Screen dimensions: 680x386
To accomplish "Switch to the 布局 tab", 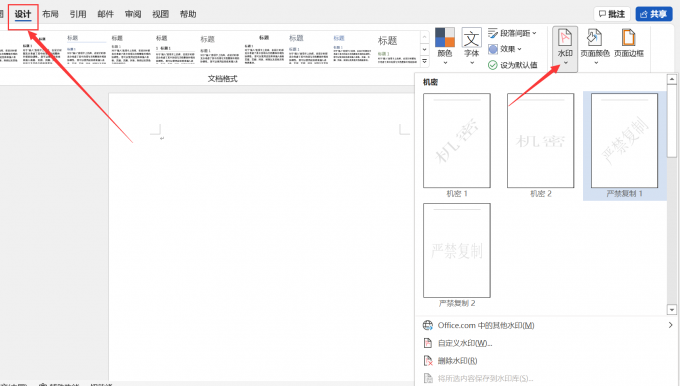I will (50, 14).
